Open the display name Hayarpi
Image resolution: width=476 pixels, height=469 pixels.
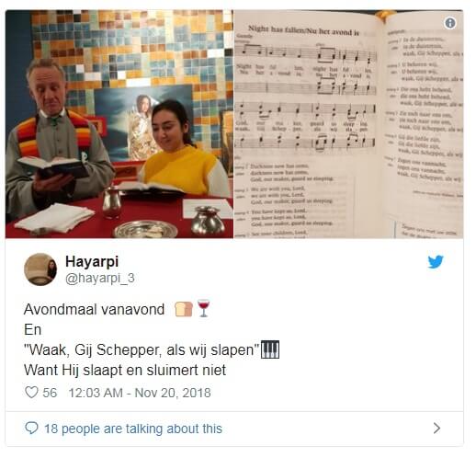click(92, 261)
